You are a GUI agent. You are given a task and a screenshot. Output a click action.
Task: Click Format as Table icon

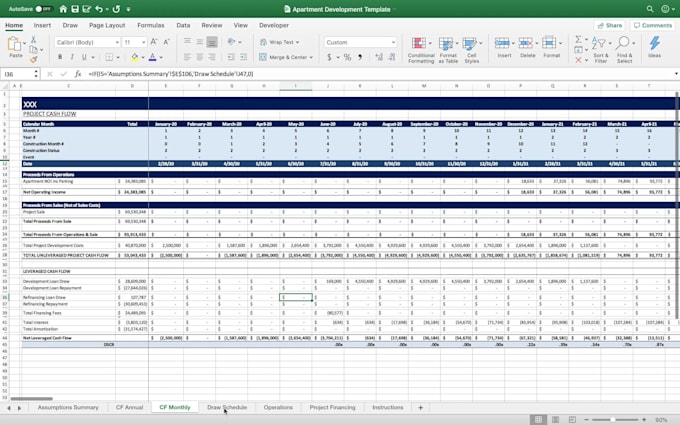pos(447,49)
